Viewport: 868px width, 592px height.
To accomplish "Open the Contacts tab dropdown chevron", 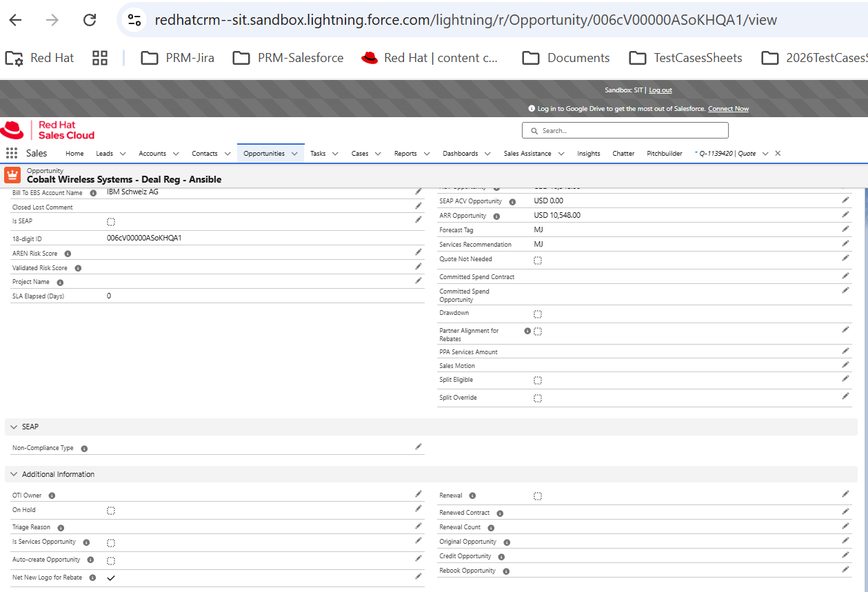I will click(x=227, y=154).
